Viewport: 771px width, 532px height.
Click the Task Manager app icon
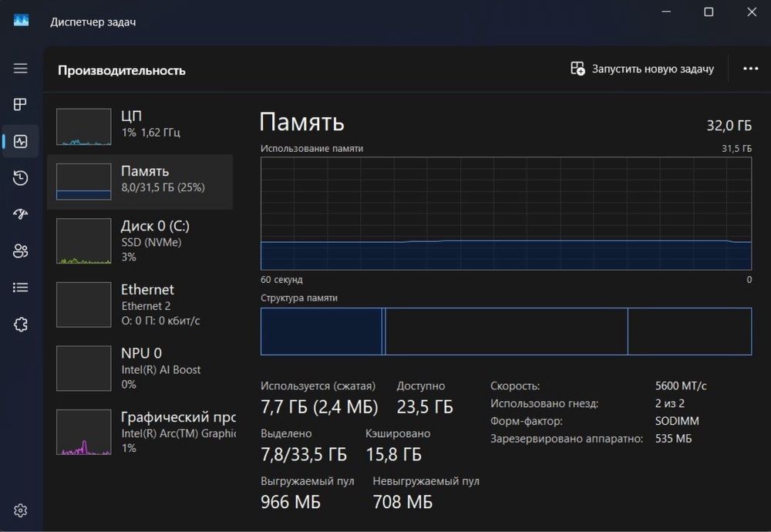[21, 20]
